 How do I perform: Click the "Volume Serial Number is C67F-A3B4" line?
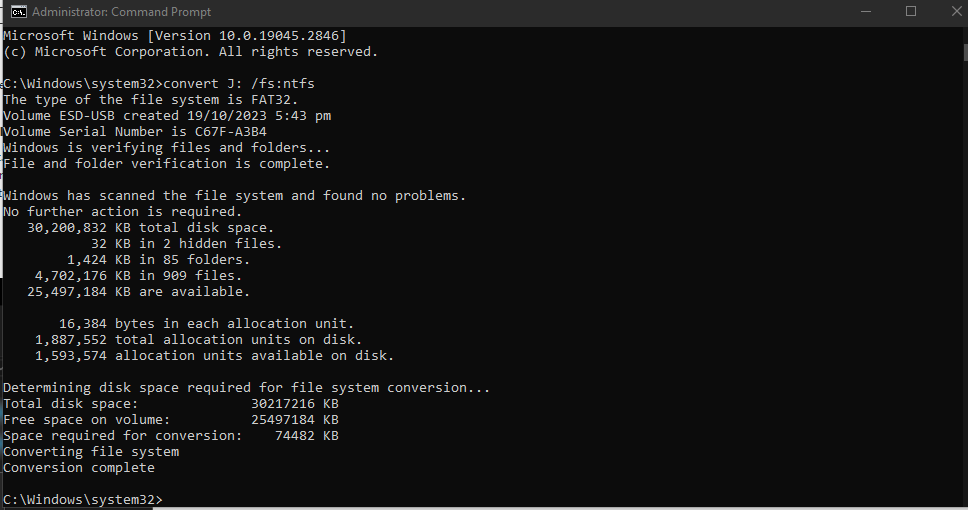click(x=135, y=131)
